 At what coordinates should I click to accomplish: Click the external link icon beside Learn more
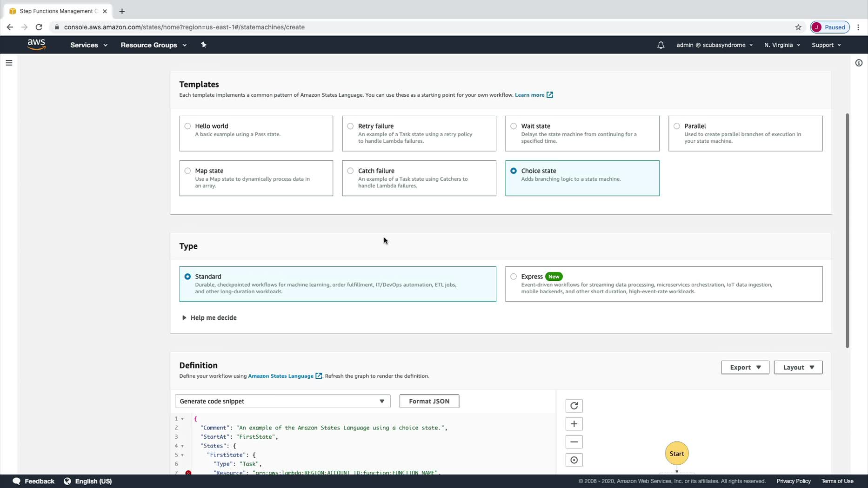point(550,95)
